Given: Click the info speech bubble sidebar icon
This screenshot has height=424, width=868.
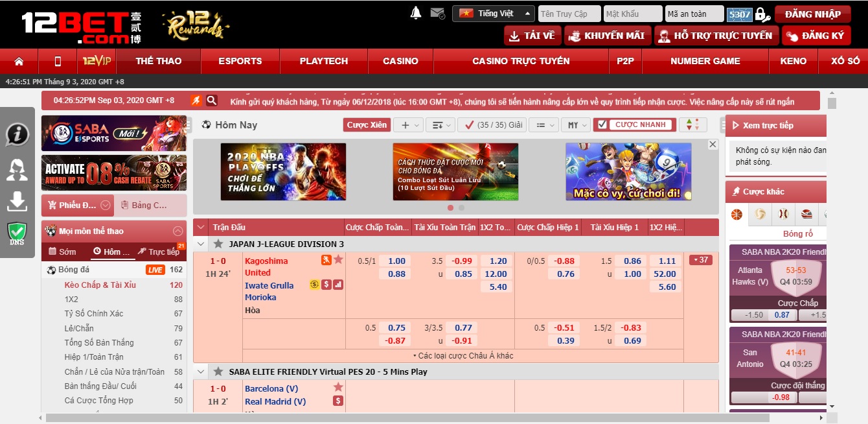Looking at the screenshot, I should tap(17, 135).
